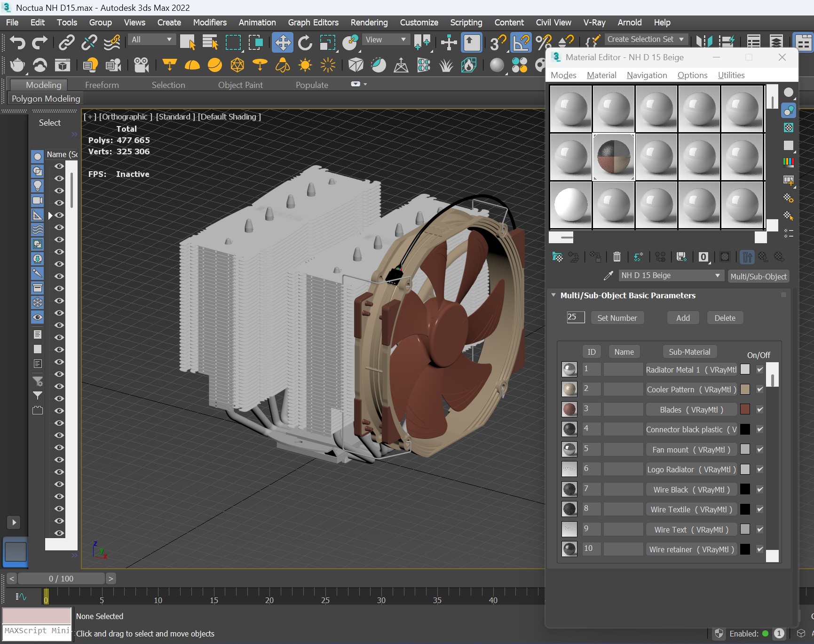Screen dimensions: 814x644
Task: Activate the Rotate tool
Action: 305,43
